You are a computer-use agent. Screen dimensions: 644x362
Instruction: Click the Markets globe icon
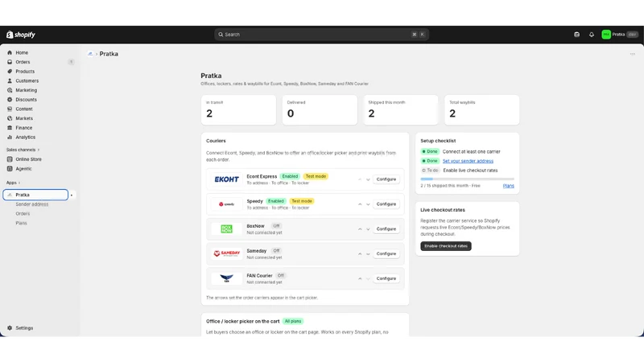(x=10, y=118)
